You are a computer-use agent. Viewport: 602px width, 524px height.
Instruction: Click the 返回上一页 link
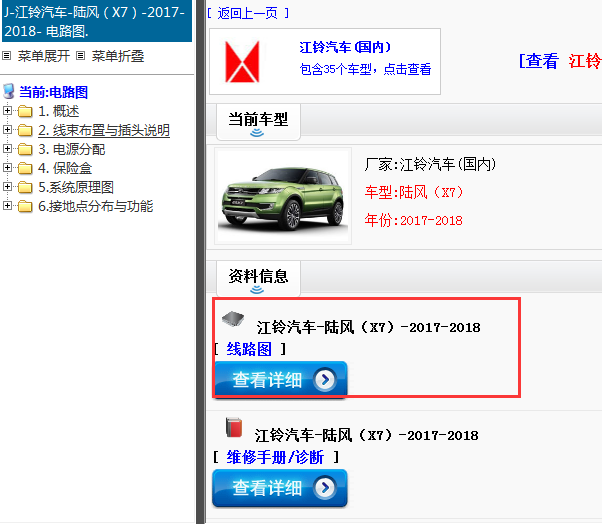(248, 13)
